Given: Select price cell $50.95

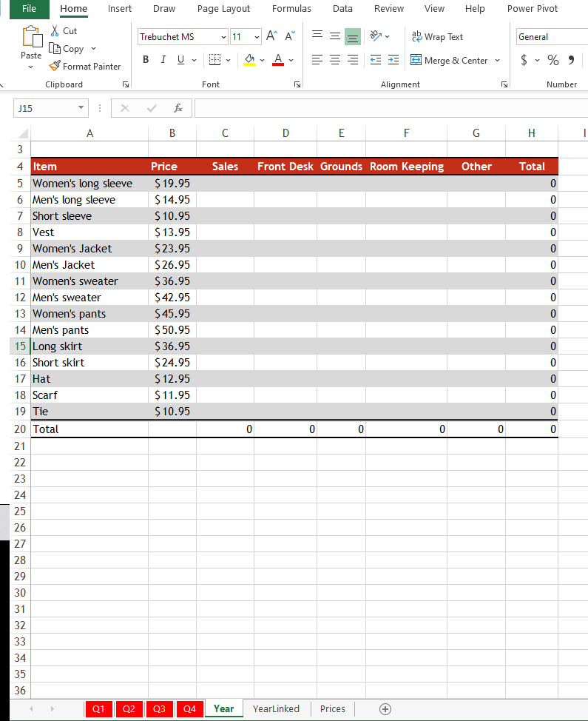Looking at the screenshot, I should pyautogui.click(x=172, y=329).
